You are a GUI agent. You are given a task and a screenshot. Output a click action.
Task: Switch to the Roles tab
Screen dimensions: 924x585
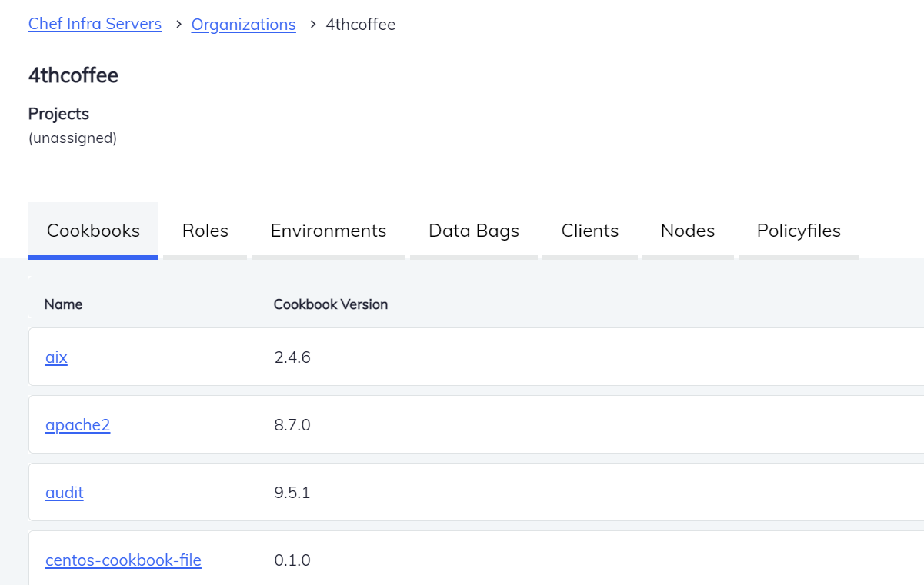point(205,231)
